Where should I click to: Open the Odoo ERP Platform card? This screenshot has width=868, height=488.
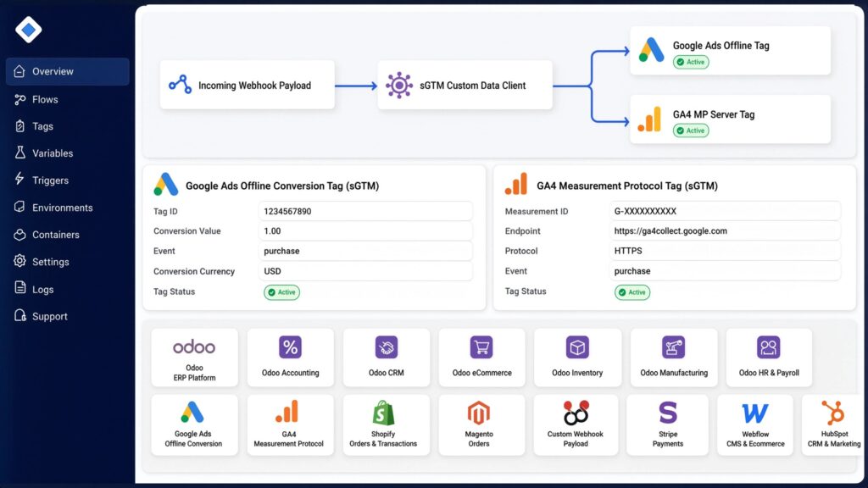[x=194, y=358]
